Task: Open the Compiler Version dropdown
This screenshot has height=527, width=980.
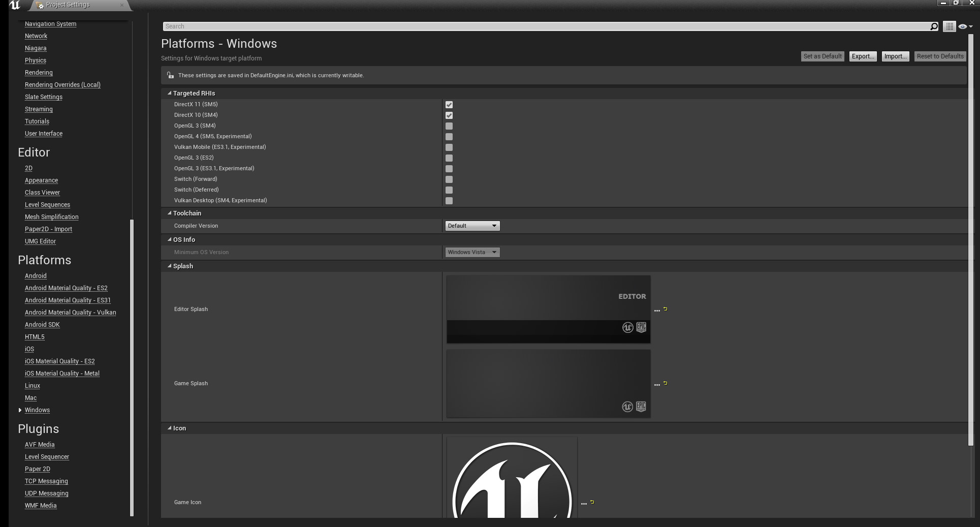Action: point(472,226)
